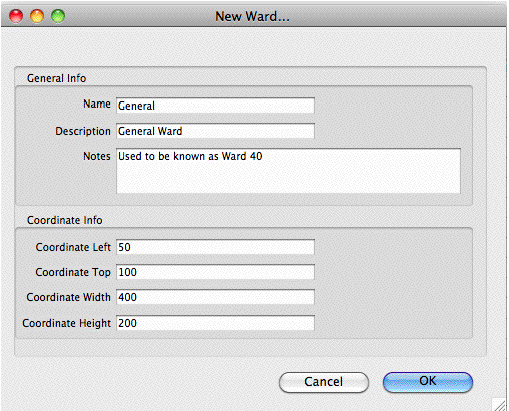Focus the Coordinate Height field showing 200
This screenshot has height=411, width=509.
click(x=215, y=323)
